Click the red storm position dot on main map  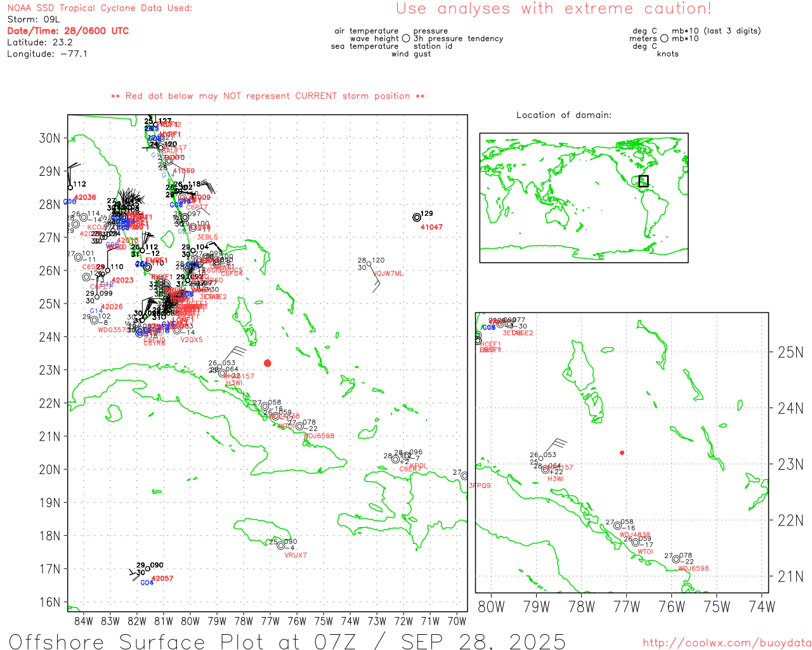(268, 363)
